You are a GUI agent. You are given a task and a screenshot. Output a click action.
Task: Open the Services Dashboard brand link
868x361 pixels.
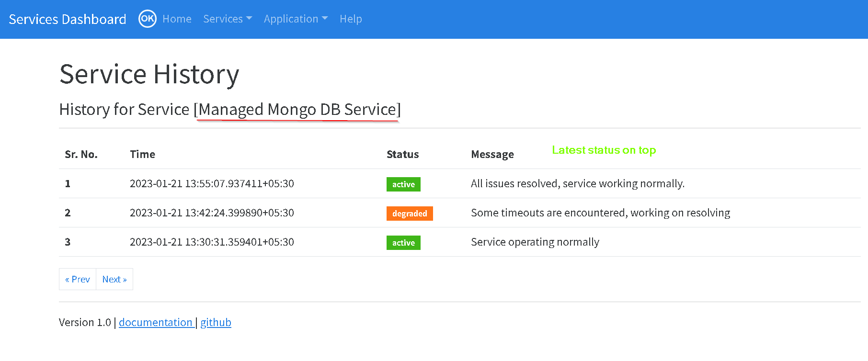[x=68, y=19]
